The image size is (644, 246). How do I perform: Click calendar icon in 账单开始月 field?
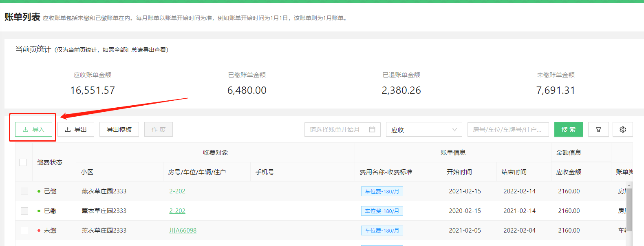[x=372, y=129]
